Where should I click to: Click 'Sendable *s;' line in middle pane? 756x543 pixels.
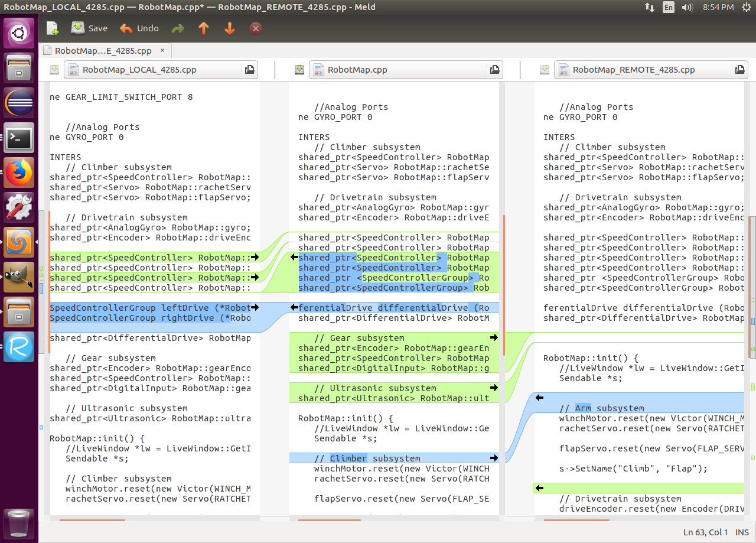pos(346,438)
